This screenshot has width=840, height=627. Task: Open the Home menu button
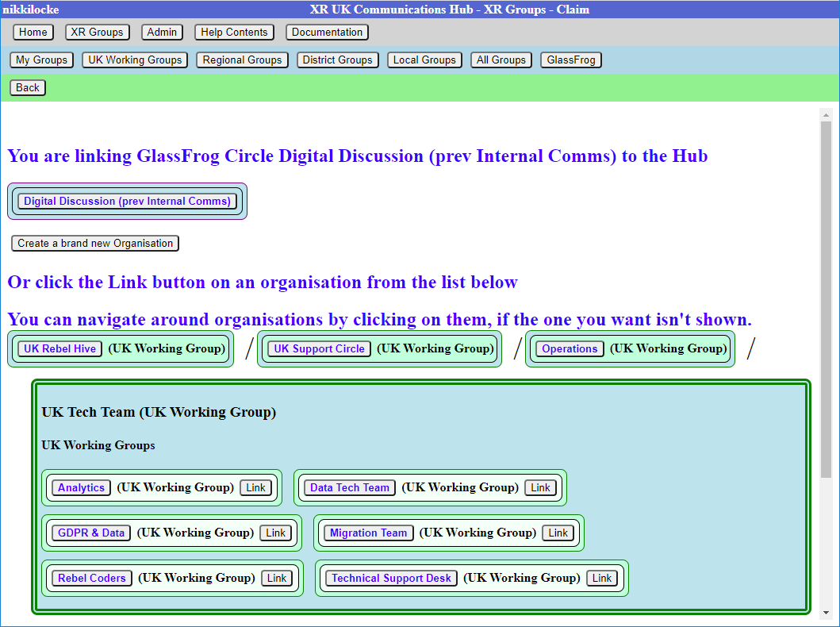[33, 33]
